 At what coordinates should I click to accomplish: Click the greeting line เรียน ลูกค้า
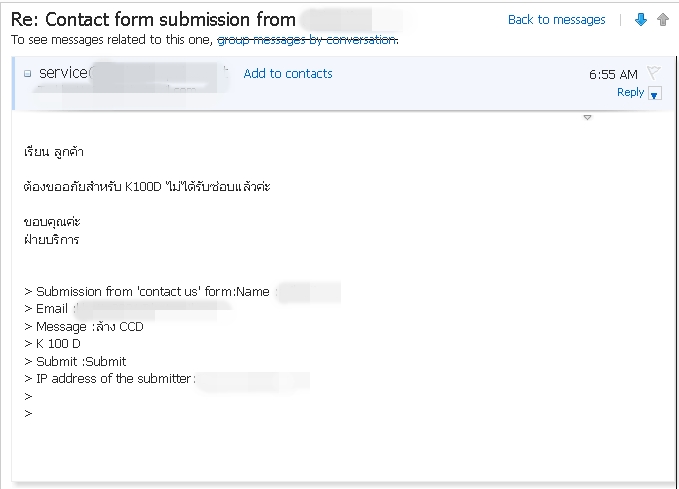tap(54, 152)
